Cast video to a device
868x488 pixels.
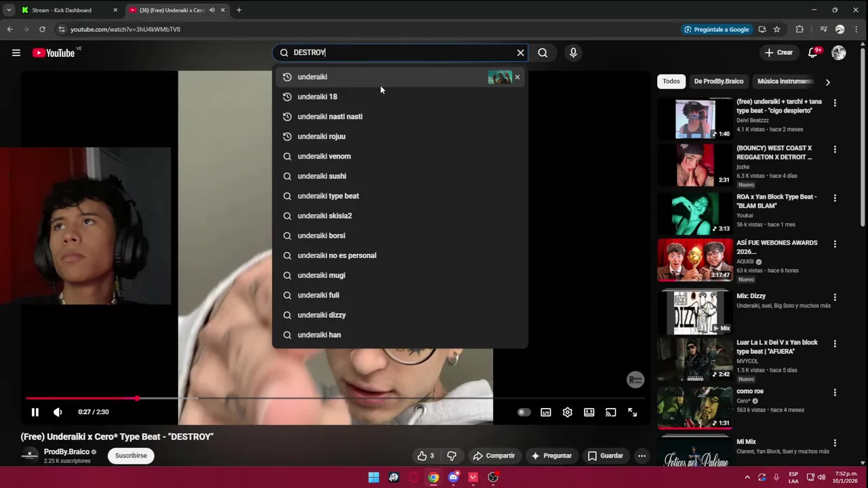(x=610, y=412)
